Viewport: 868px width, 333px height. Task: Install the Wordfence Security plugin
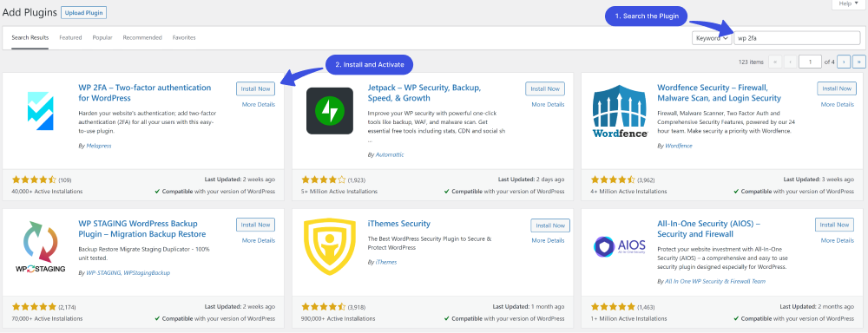coord(837,88)
